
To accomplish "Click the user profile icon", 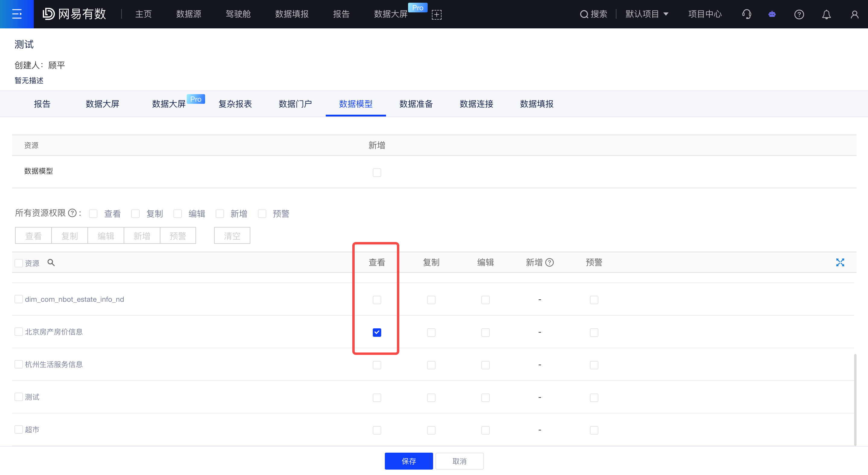I will tap(854, 14).
